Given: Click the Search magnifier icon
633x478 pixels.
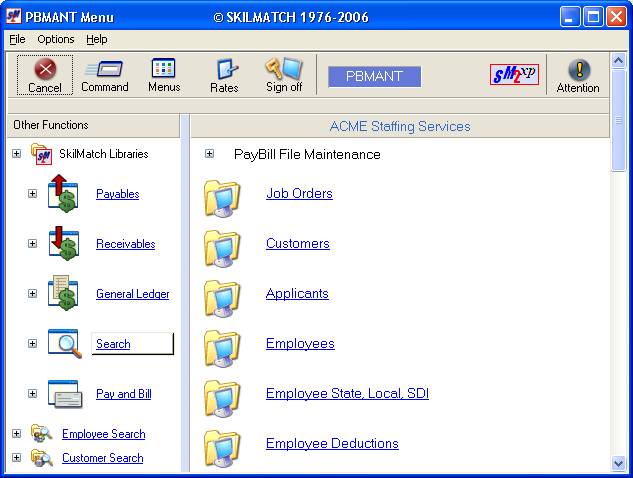Looking at the screenshot, I should [x=64, y=344].
